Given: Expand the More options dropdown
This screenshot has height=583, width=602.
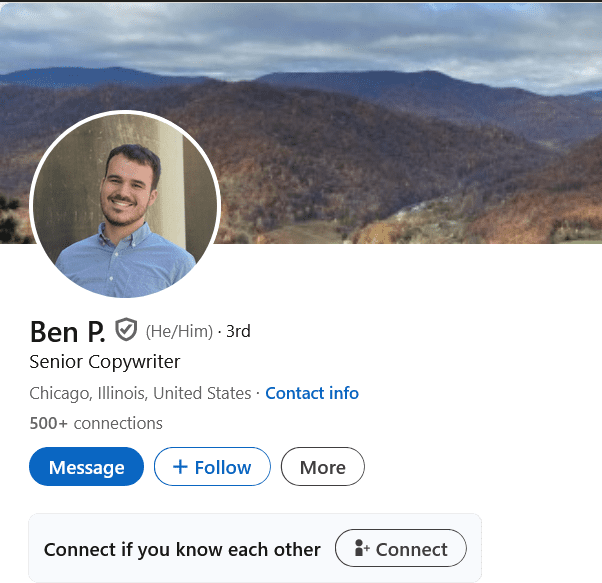Looking at the screenshot, I should pyautogui.click(x=322, y=466).
